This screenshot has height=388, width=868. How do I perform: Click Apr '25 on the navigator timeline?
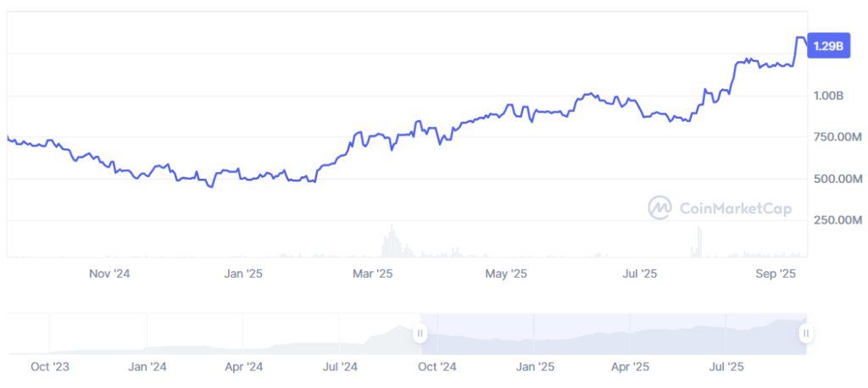pos(630,367)
